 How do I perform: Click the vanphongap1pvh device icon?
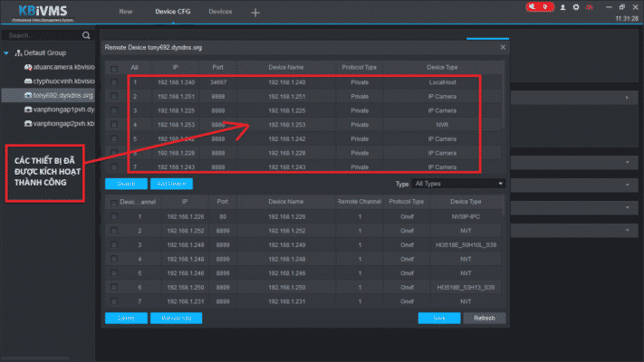pos(28,110)
